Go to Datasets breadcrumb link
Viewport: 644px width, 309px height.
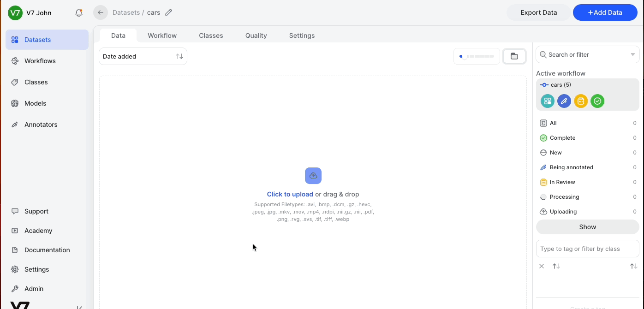click(x=126, y=12)
